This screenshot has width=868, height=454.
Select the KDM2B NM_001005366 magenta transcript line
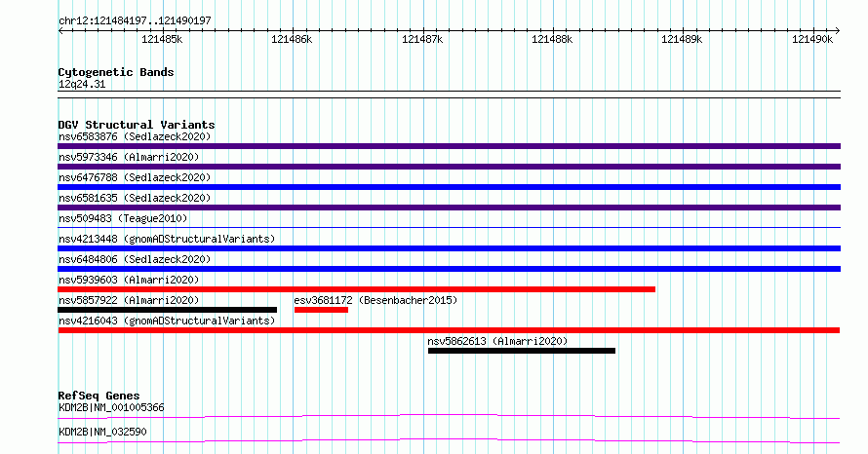[449, 416]
